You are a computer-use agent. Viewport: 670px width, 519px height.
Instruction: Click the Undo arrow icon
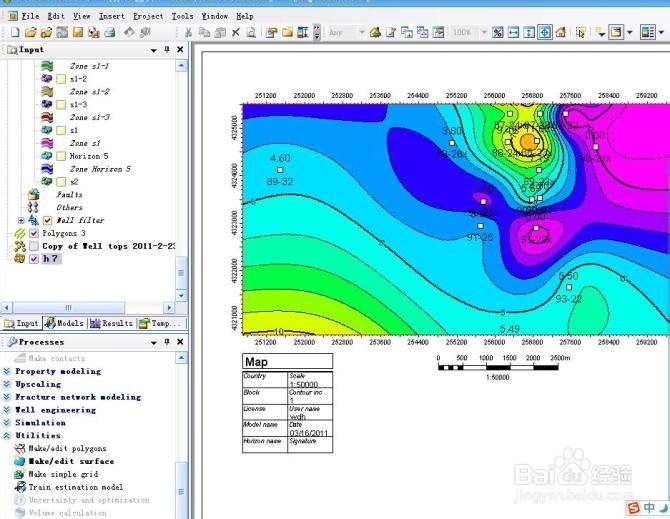coord(129,32)
